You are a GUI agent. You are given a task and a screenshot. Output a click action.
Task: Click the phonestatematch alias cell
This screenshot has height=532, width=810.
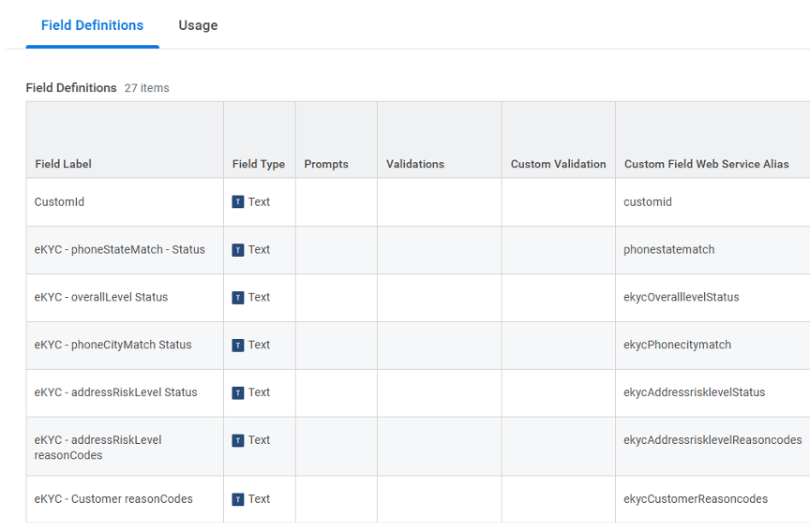669,250
